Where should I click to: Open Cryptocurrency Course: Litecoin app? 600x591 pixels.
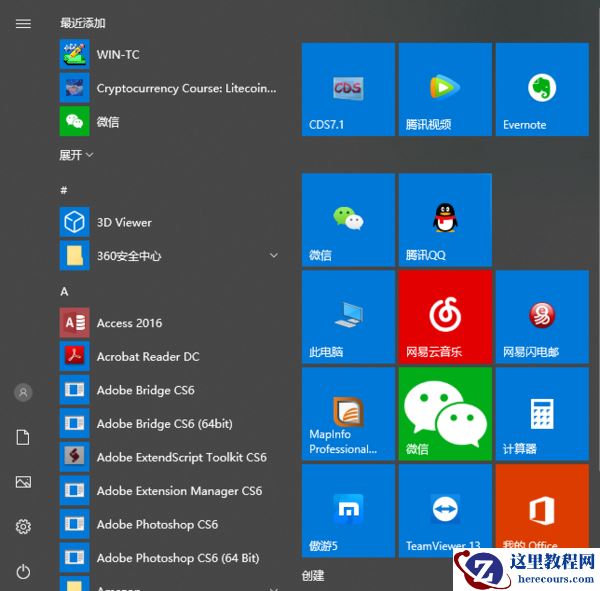[168, 88]
